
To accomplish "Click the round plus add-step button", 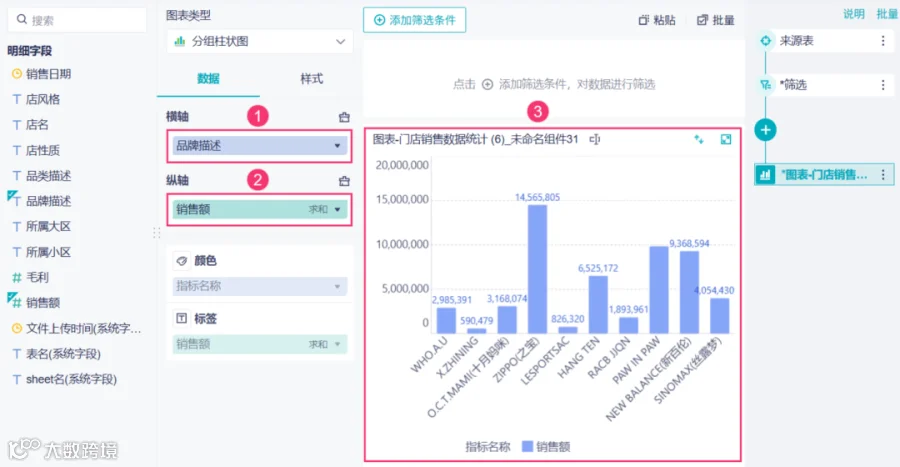I will tap(765, 130).
